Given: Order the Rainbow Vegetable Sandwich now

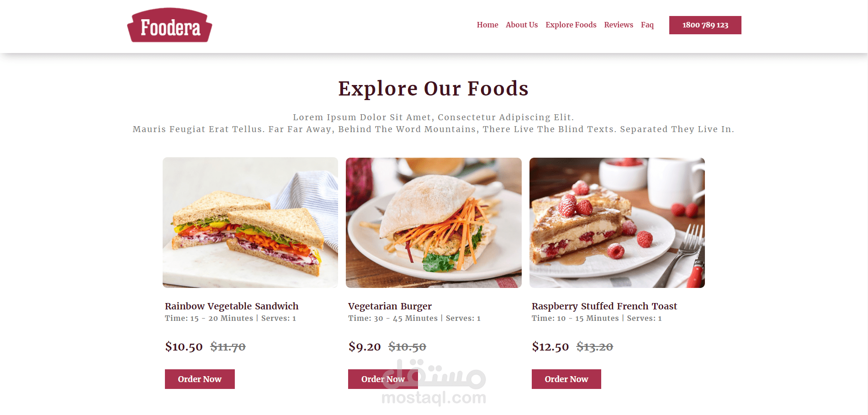Looking at the screenshot, I should click(x=200, y=379).
